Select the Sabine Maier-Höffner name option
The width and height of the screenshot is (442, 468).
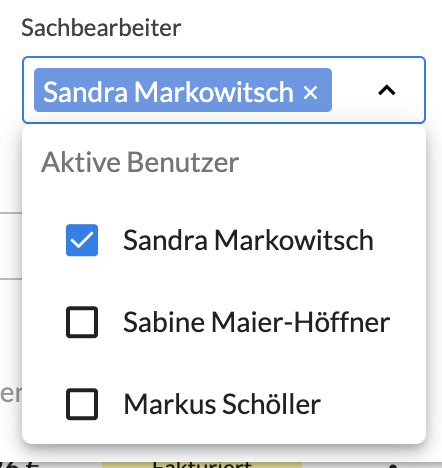[257, 322]
